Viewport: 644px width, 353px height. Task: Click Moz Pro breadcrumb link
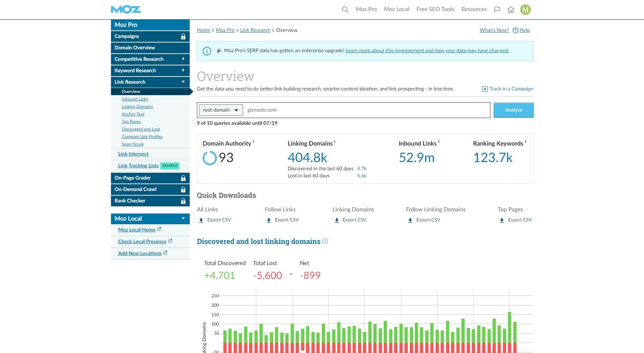225,30
